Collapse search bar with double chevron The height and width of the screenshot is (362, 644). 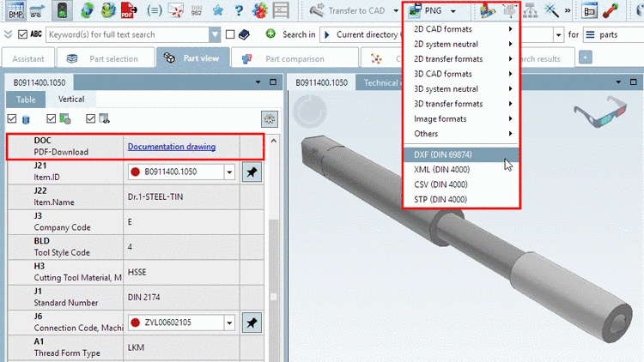(8, 34)
